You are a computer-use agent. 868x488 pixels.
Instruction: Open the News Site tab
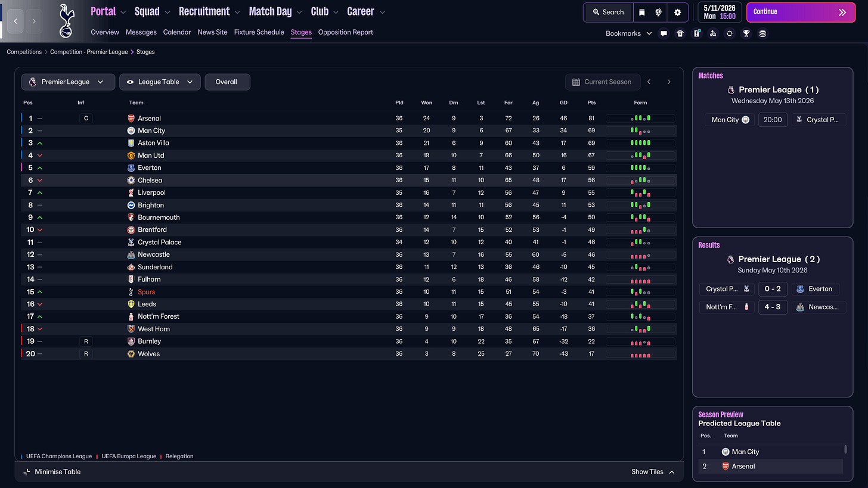(212, 32)
